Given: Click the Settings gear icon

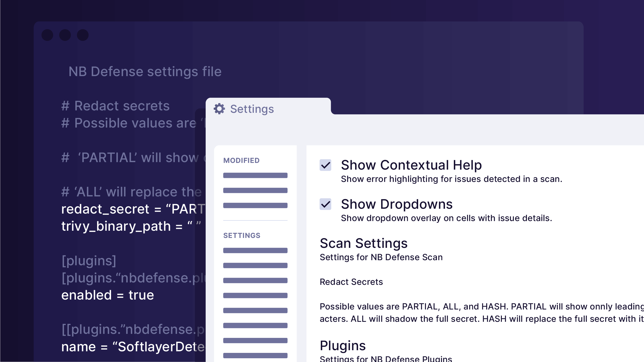Looking at the screenshot, I should pos(219,109).
